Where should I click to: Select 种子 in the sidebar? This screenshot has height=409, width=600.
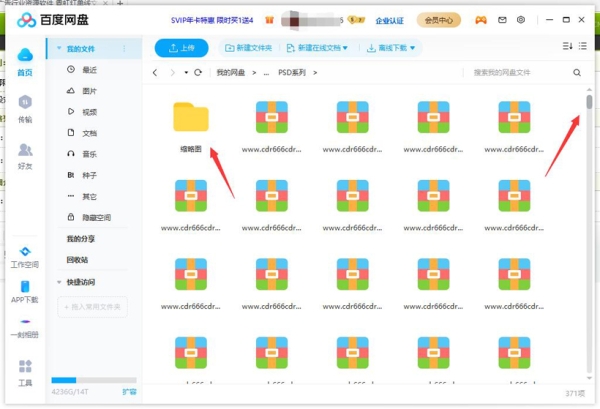(89, 175)
